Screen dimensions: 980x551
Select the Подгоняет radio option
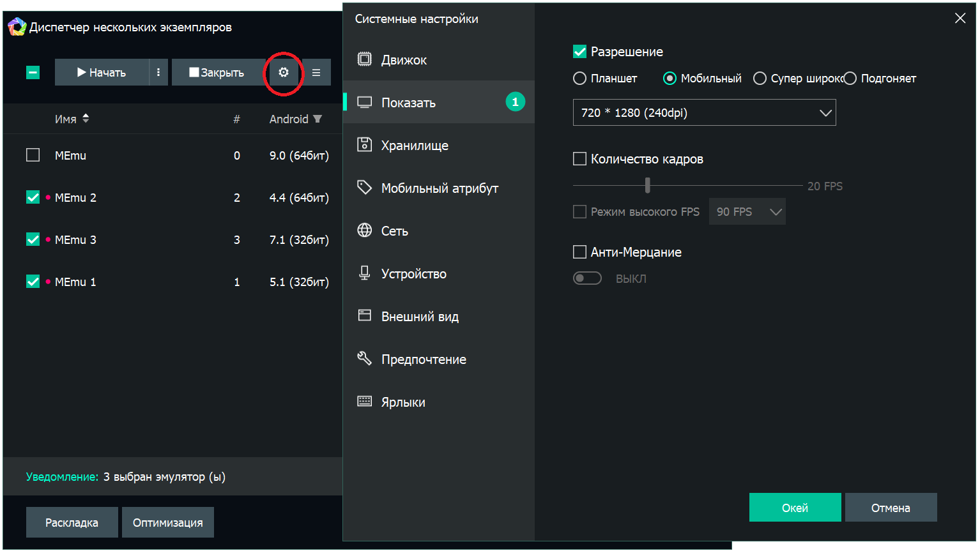[850, 79]
